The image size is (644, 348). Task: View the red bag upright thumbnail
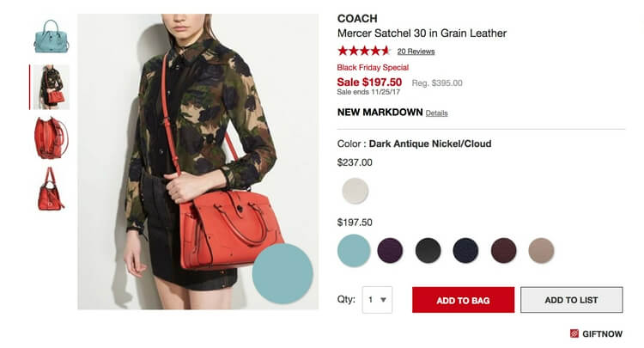[x=51, y=189]
